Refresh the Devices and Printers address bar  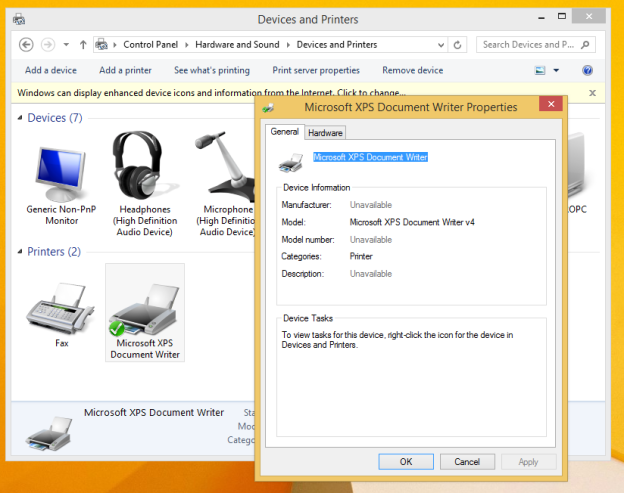[x=458, y=45]
